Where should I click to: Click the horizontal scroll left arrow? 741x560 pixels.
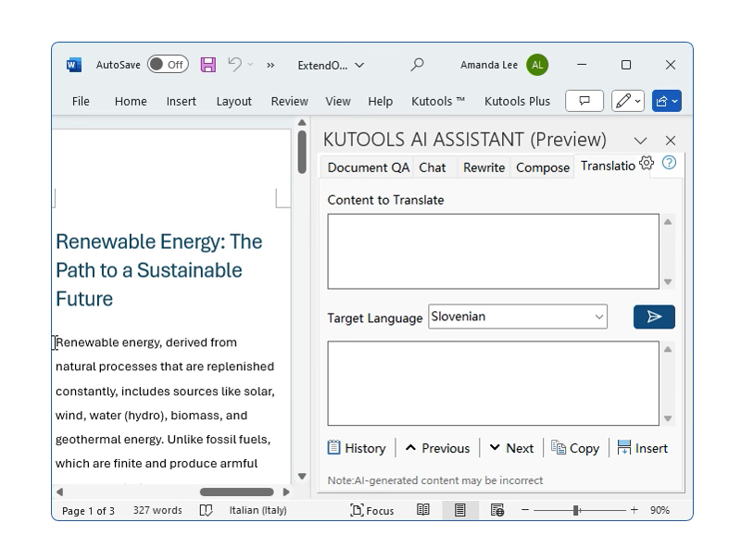pyautogui.click(x=59, y=492)
